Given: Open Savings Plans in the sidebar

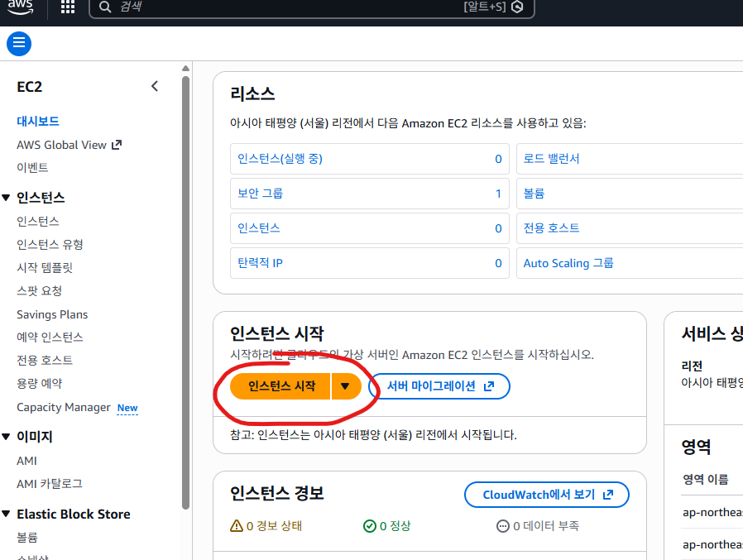Looking at the screenshot, I should pos(52,314).
